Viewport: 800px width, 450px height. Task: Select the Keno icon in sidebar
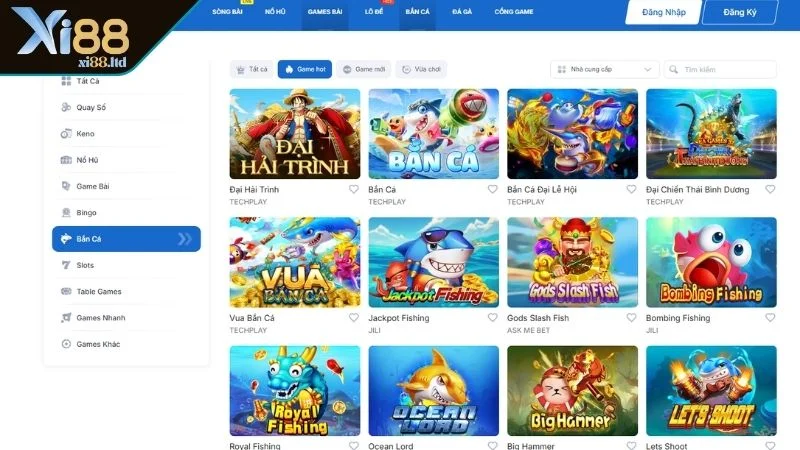[66, 134]
